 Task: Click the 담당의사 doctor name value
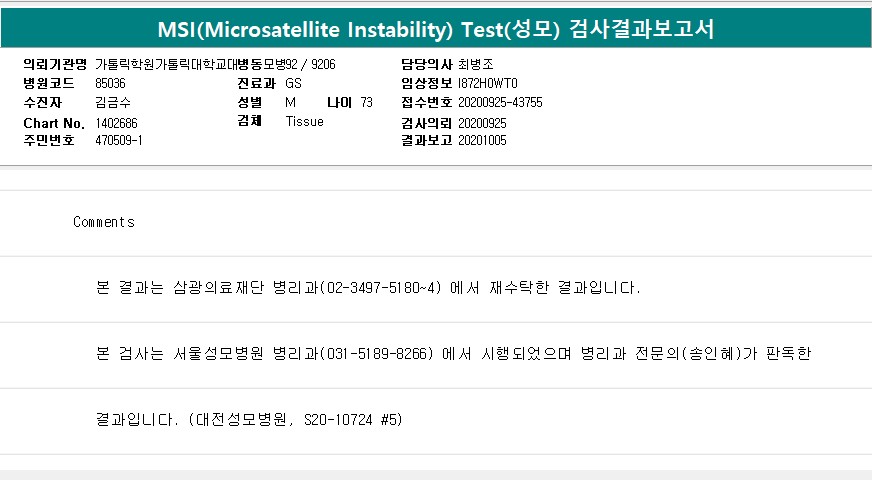(474, 64)
